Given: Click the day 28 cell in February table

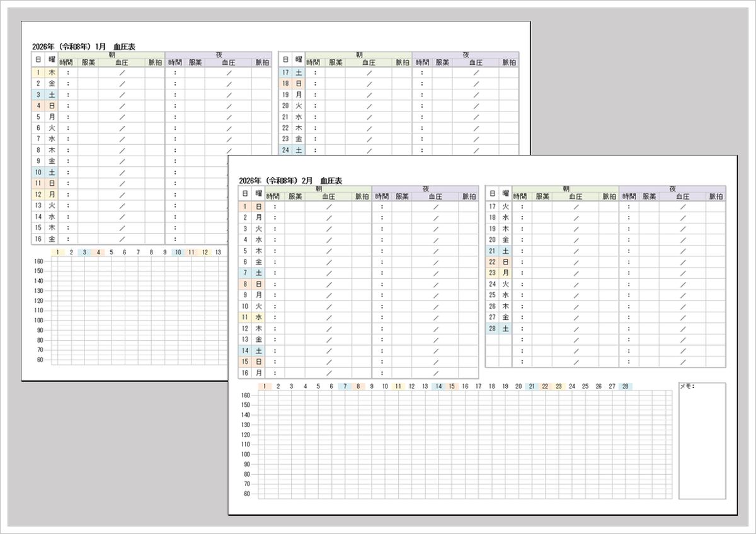Looking at the screenshot, I should 492,329.
